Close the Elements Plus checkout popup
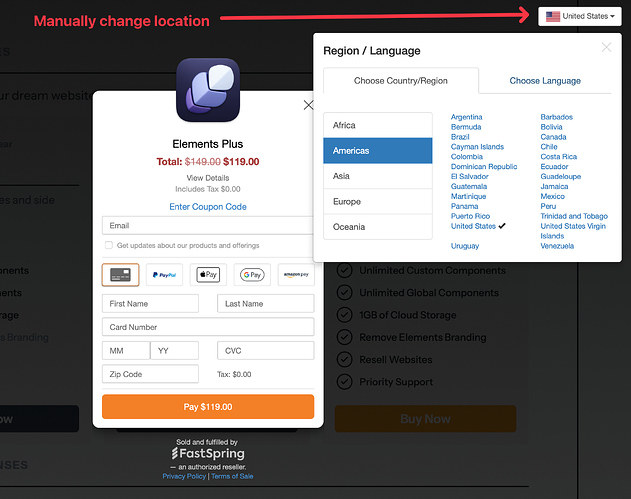Screen dimensions: 631x499 click(x=308, y=105)
